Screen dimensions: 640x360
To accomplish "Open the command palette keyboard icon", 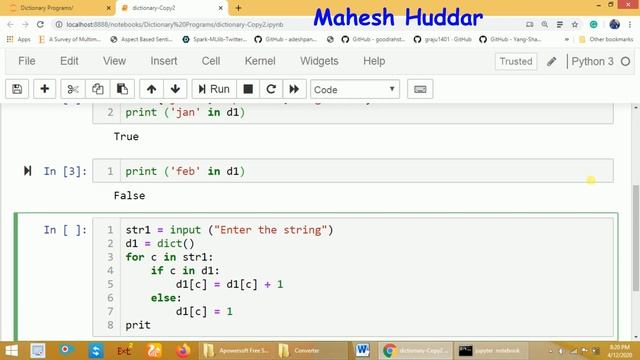I will [420, 89].
